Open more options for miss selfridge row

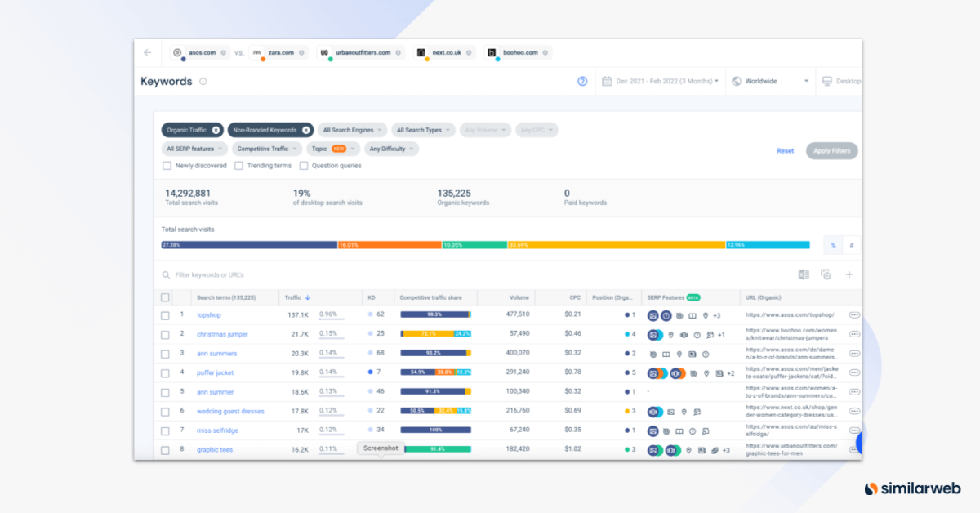[x=854, y=430]
